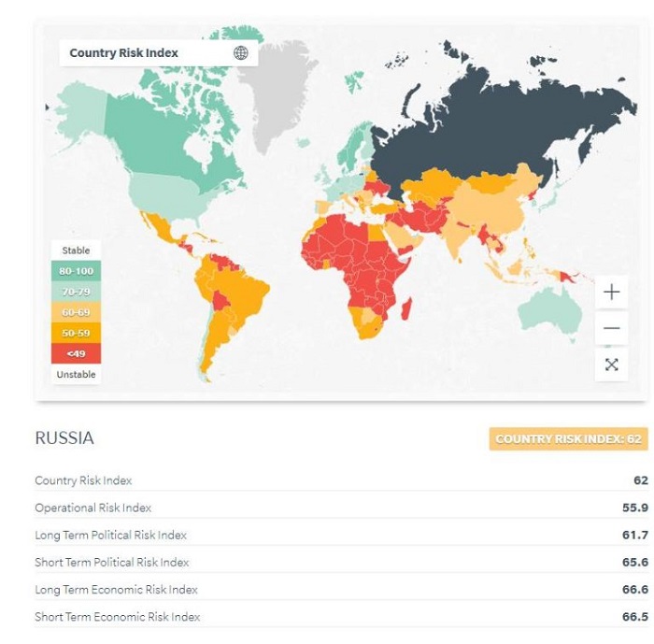This screenshot has width=654, height=644.
Task: Zoom out with the minus button
Action: pyautogui.click(x=611, y=328)
